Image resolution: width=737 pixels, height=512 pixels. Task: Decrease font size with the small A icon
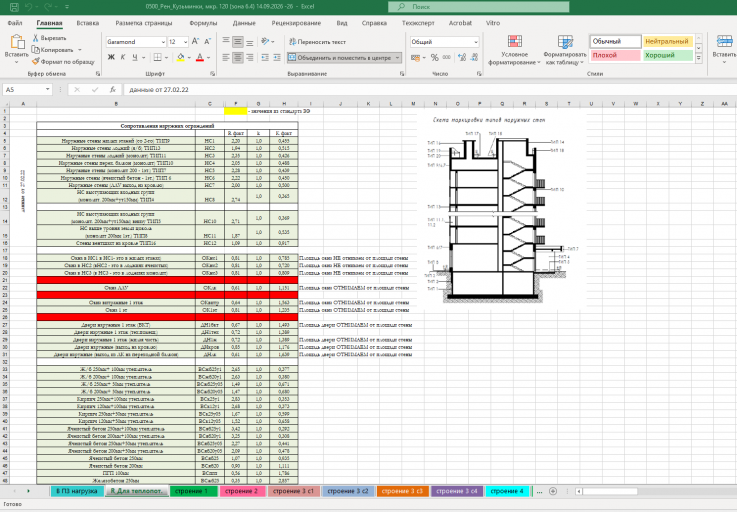click(207, 42)
